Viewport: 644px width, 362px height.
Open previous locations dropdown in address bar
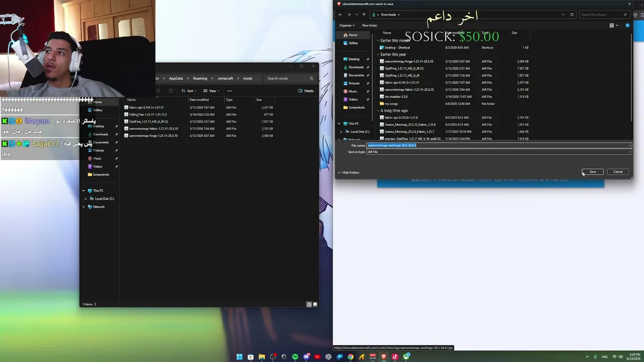point(563,15)
